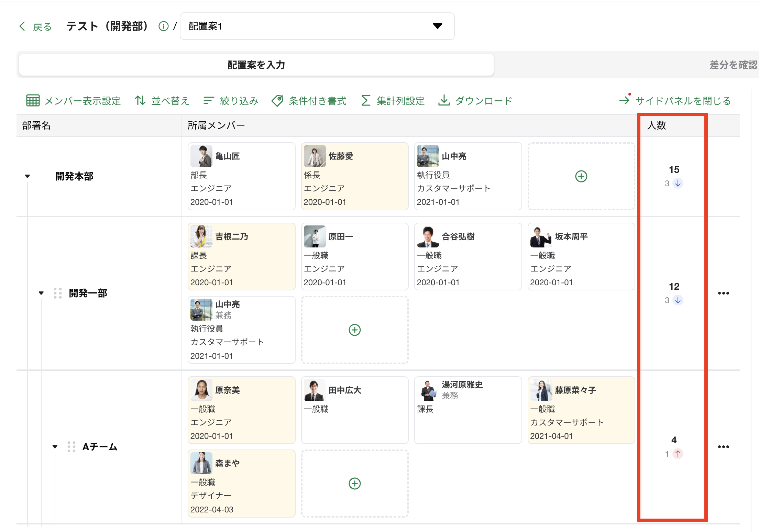Collapse the 開発本部 department tree
The height and width of the screenshot is (532, 759).
point(27,176)
